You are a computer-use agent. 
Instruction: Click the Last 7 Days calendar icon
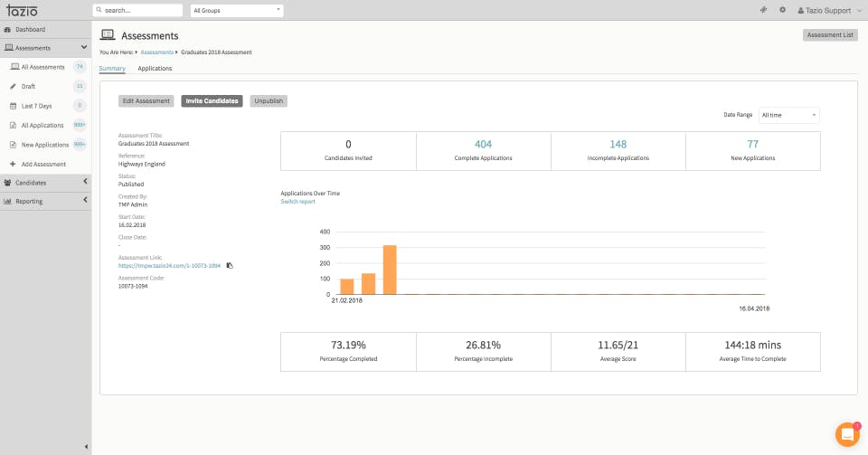coord(14,106)
